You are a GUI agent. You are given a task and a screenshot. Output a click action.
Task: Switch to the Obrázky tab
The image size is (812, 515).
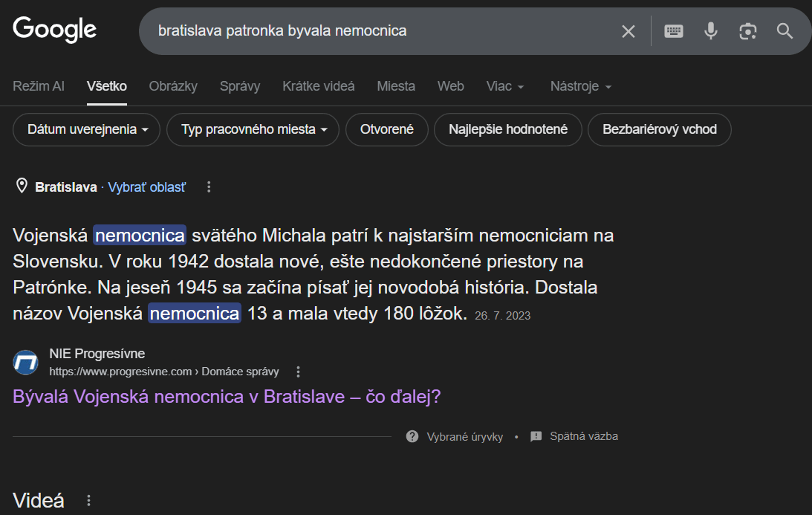coord(173,86)
